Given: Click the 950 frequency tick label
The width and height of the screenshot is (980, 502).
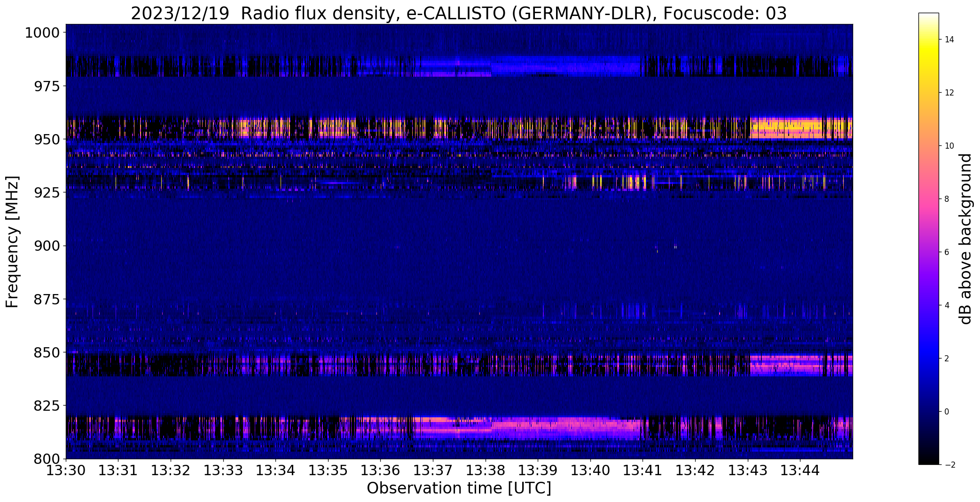Looking at the screenshot, I should point(47,139).
